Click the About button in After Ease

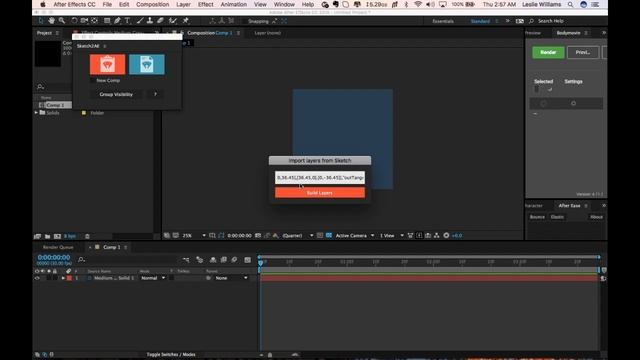pos(596,217)
